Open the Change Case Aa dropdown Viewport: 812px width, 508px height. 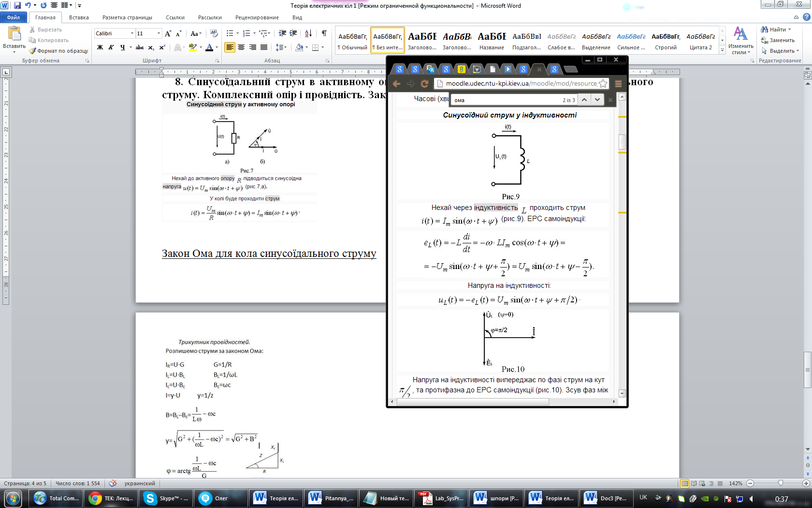pos(196,33)
